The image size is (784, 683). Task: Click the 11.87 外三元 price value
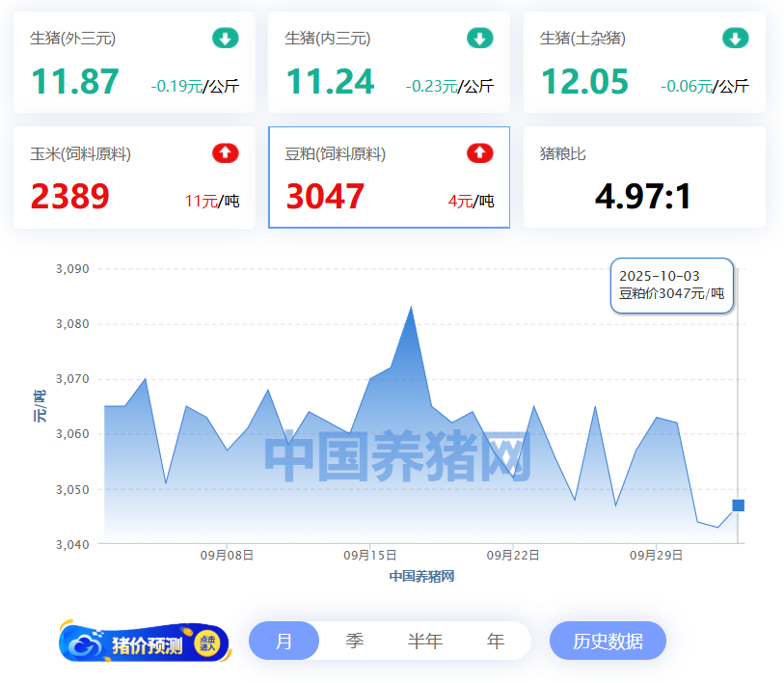(x=75, y=82)
